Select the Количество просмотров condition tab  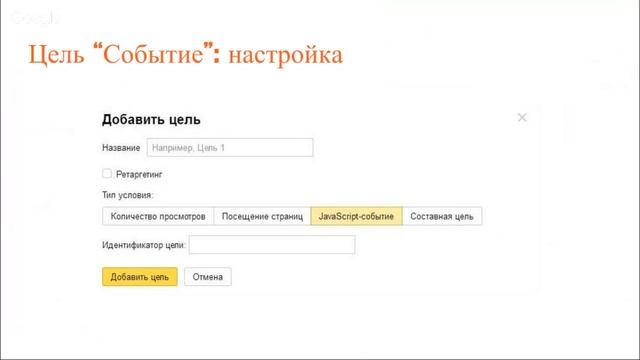[158, 216]
